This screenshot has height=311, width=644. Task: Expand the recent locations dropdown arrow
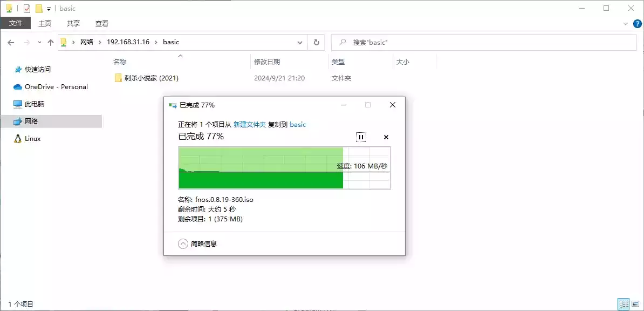[x=39, y=42]
